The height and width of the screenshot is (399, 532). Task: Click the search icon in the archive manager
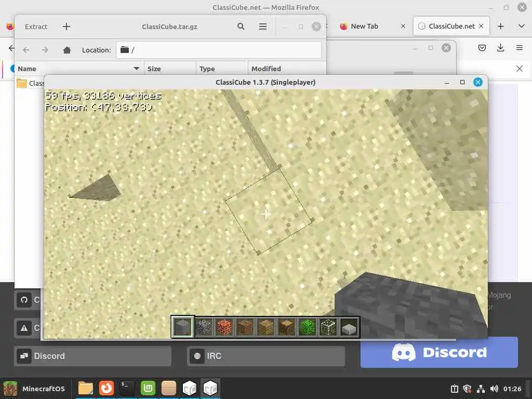[241, 26]
